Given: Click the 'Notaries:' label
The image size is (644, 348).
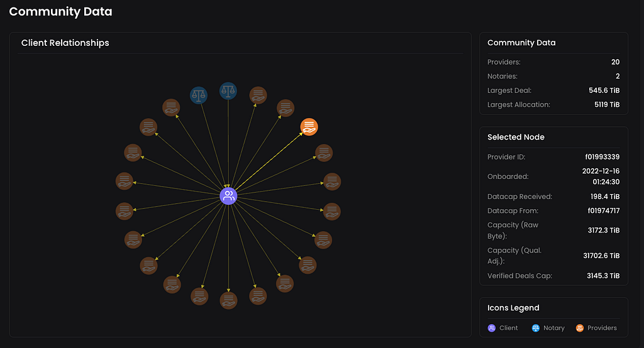Looking at the screenshot, I should click(502, 76).
